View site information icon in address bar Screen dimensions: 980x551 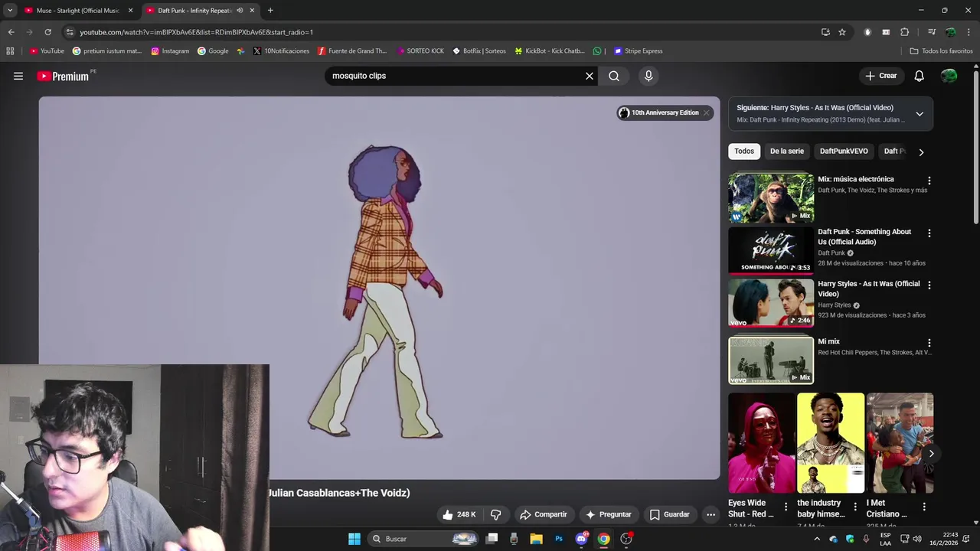(x=70, y=32)
